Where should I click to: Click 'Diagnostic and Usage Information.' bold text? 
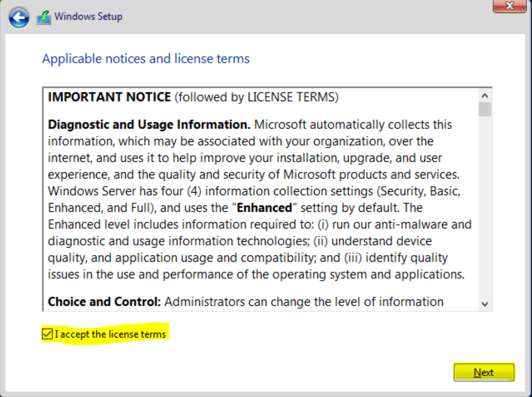coord(149,124)
